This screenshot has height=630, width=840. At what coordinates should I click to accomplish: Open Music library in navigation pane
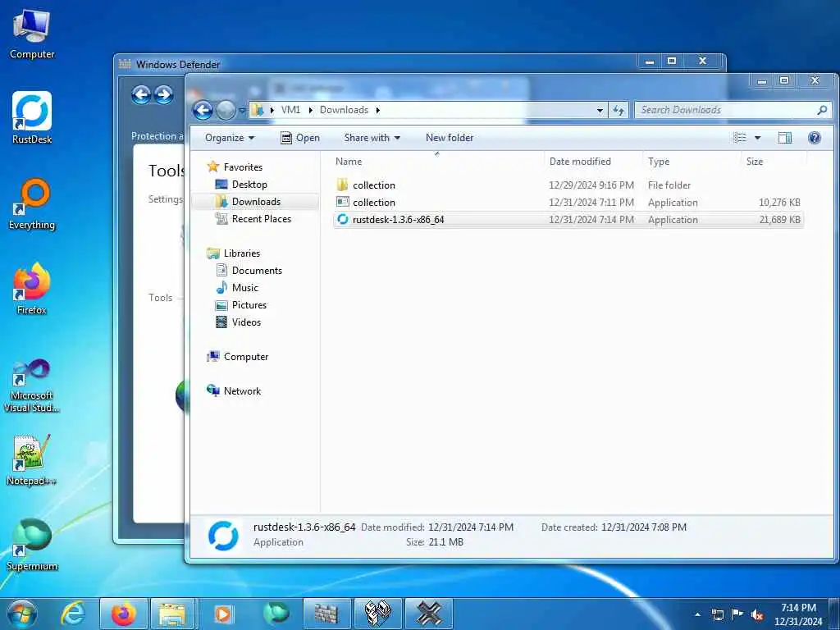[244, 288]
